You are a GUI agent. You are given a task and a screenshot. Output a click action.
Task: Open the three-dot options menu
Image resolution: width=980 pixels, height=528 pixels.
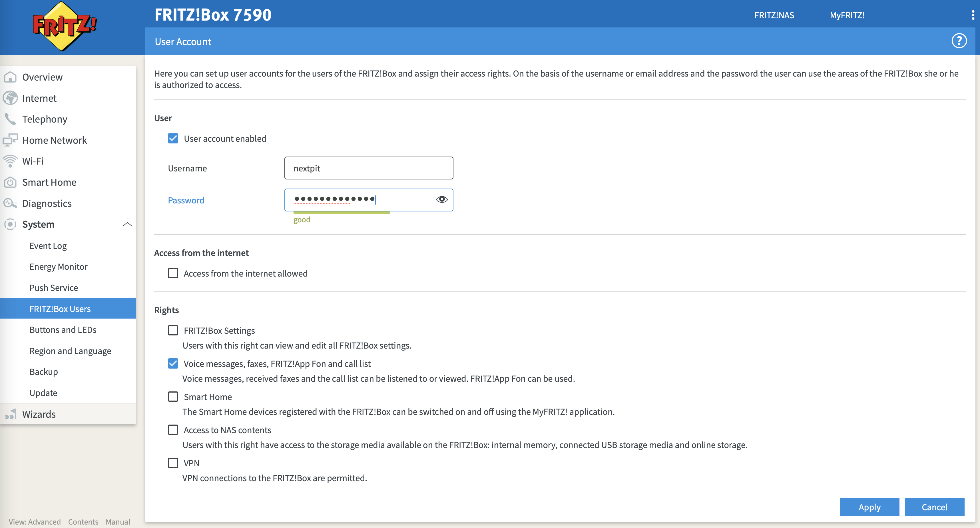[x=973, y=15]
